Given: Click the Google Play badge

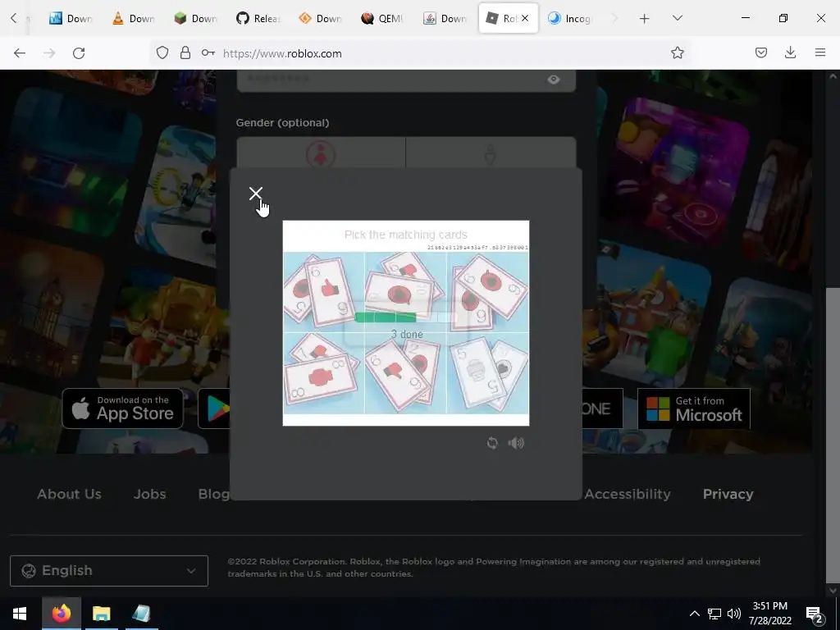Looking at the screenshot, I should point(214,409).
